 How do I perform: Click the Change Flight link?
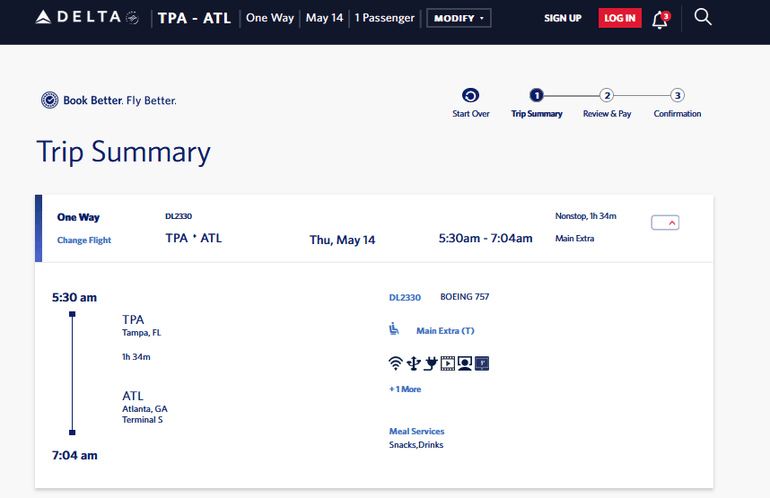(84, 240)
